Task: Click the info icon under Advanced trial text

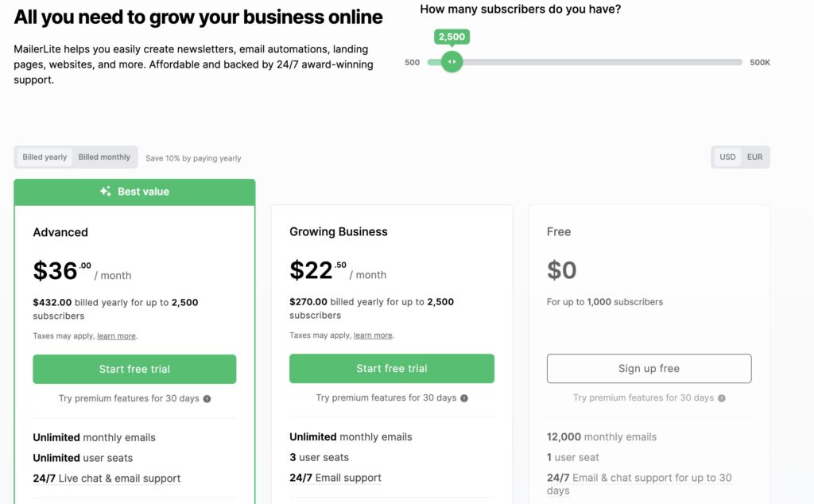Action: click(x=207, y=398)
